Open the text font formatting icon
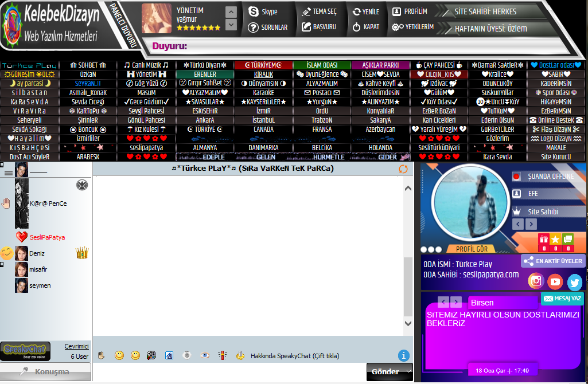588x384 pixels. tap(169, 355)
